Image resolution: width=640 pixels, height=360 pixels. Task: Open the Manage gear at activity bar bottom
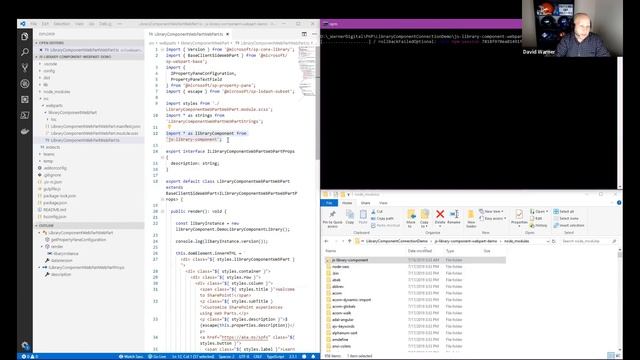24,345
